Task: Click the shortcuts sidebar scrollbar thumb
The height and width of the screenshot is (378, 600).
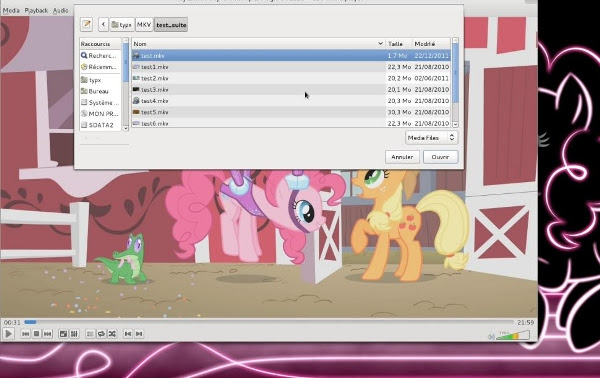Action: (126, 62)
